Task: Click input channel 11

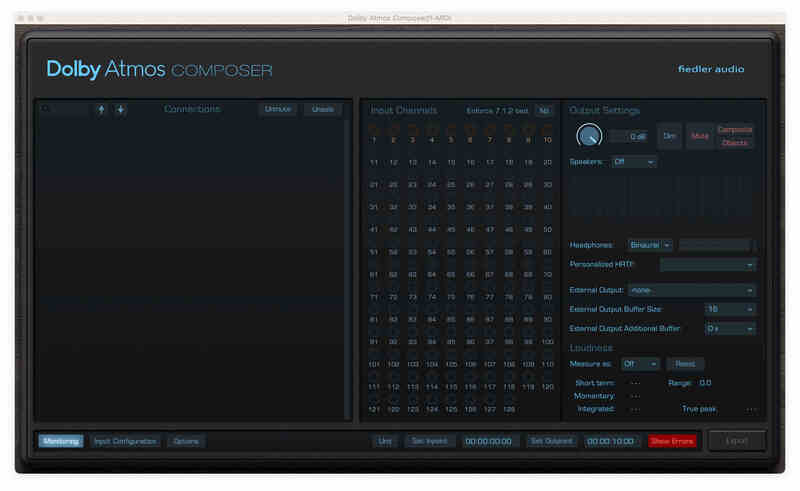Action: (x=374, y=162)
